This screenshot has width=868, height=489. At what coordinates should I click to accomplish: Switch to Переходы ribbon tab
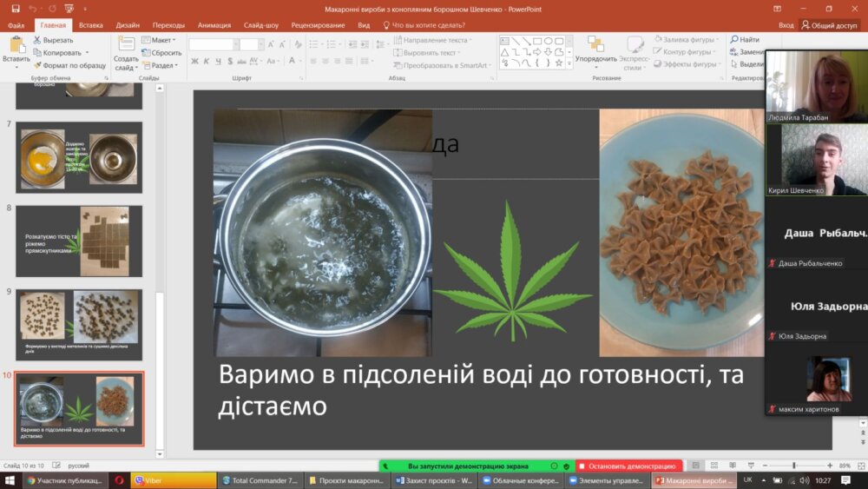tap(169, 25)
